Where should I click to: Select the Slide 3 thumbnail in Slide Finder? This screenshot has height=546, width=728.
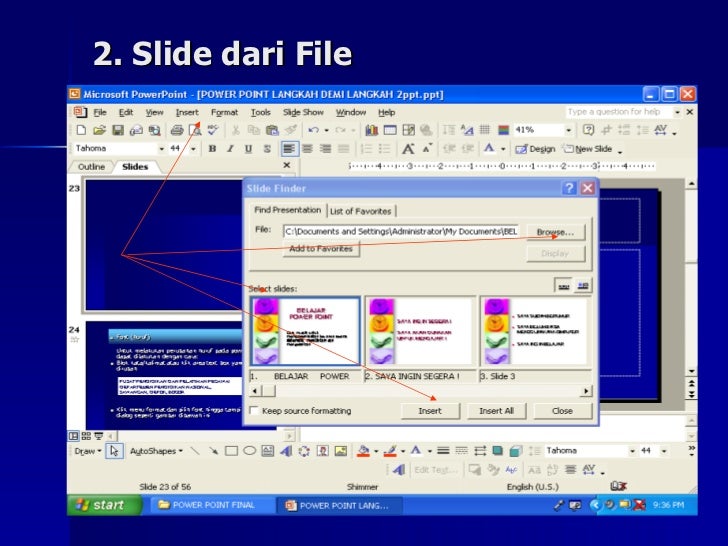click(x=534, y=331)
